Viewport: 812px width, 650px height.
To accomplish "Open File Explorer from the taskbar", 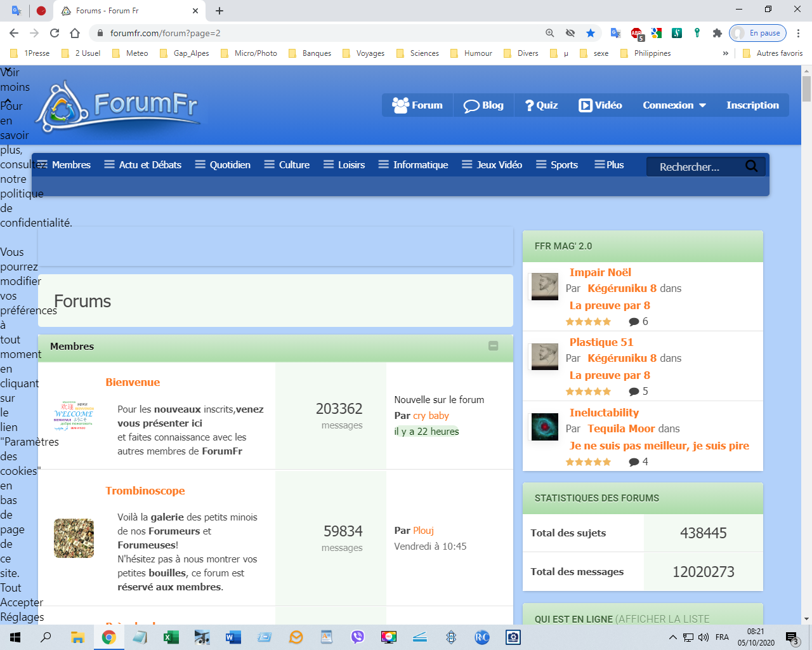I will click(x=77, y=637).
